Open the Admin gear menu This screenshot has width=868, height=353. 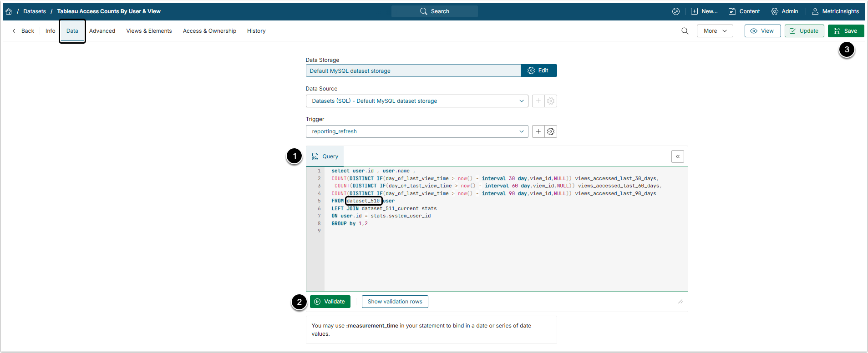[784, 11]
